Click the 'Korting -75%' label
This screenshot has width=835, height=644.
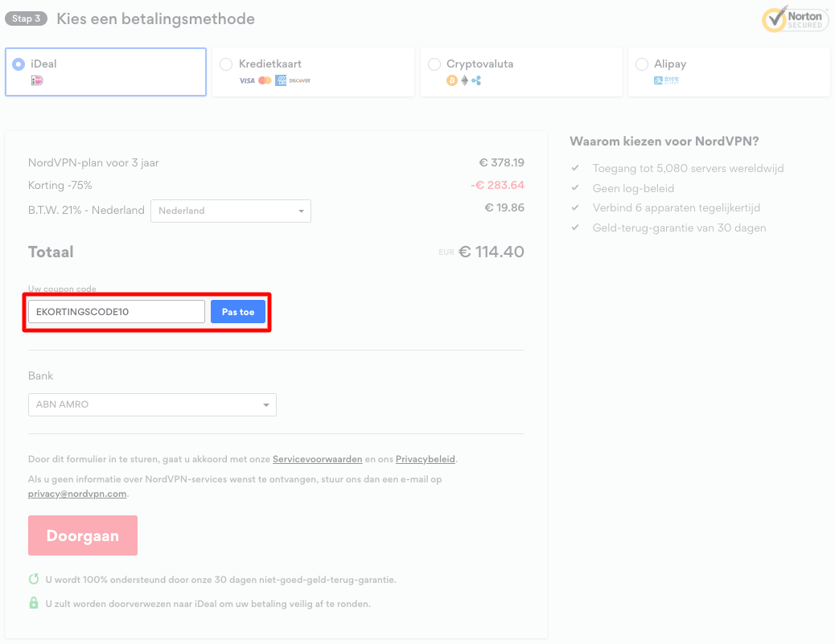60,185
